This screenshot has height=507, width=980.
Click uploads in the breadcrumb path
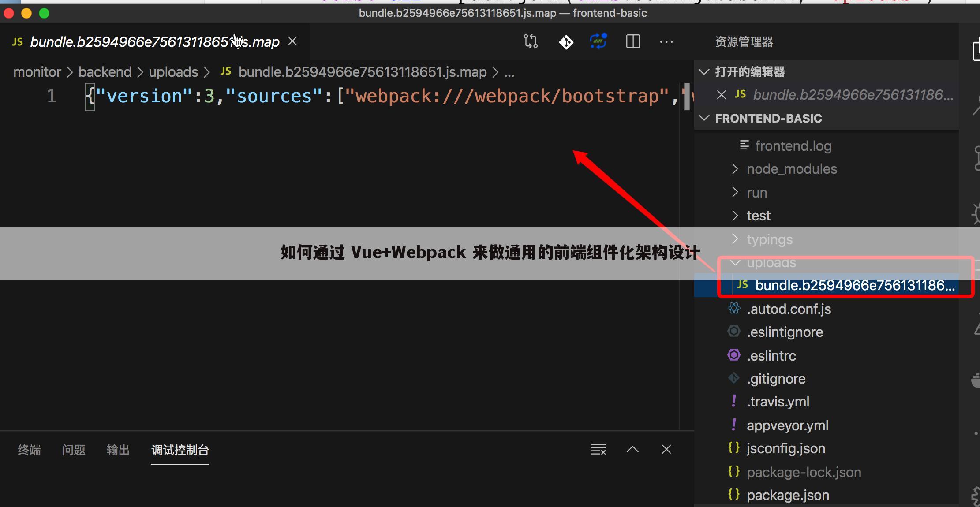pos(173,72)
